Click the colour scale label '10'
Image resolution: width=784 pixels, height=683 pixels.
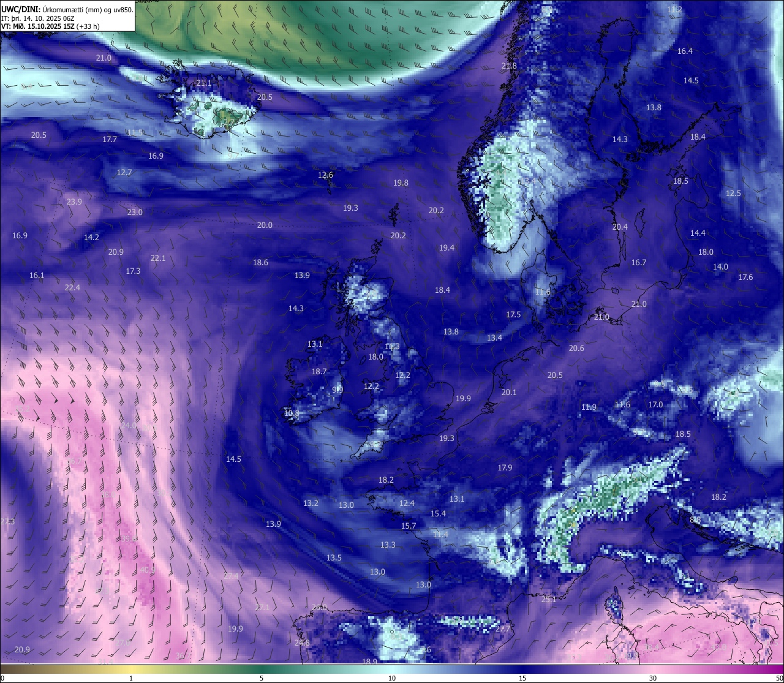click(x=392, y=678)
